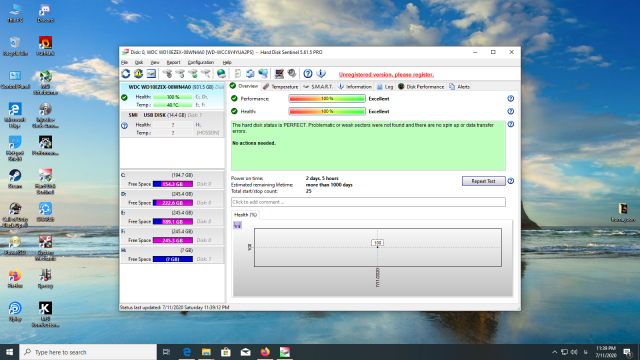Click the blue arrows update toolbar icon
The image size is (640, 360).
250,73
